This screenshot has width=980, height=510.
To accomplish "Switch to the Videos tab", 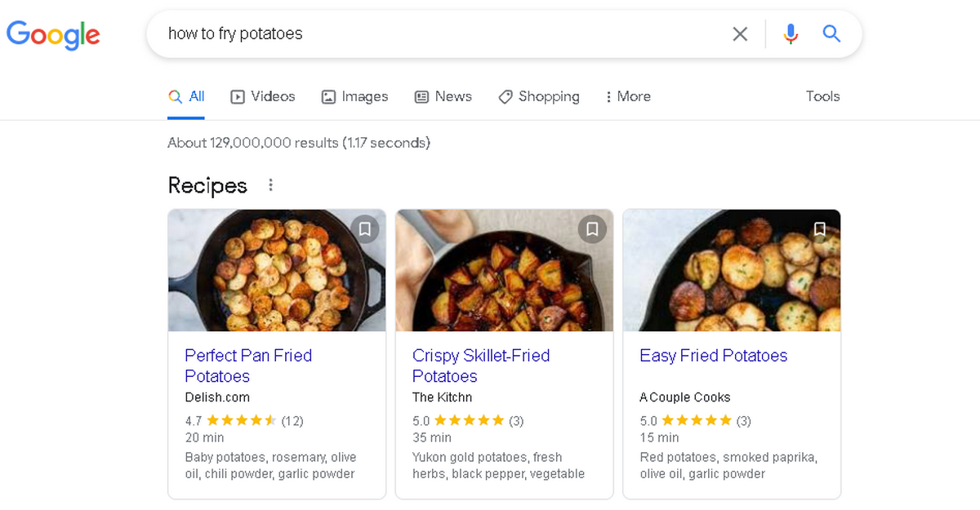I will pos(263,96).
